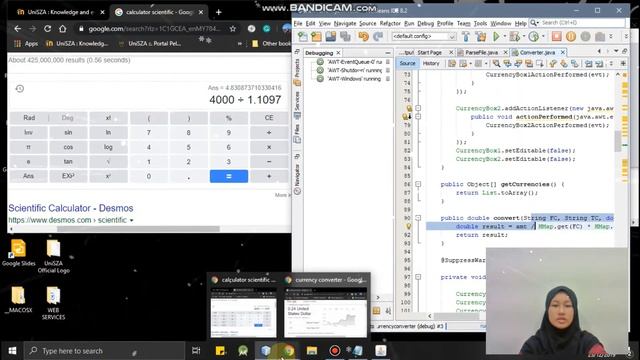Click Chrome icon on the taskbar
This screenshot has height=360, width=640.
click(x=289, y=351)
